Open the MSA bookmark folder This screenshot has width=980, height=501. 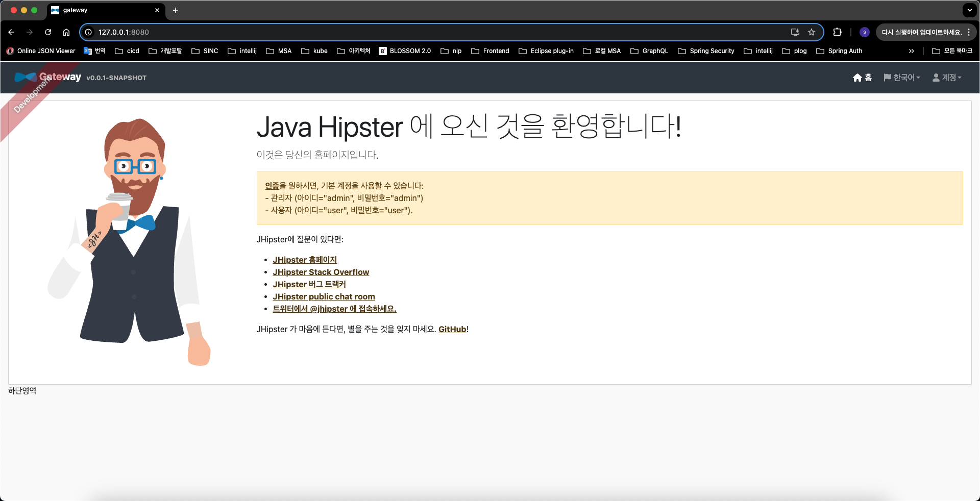coord(279,51)
